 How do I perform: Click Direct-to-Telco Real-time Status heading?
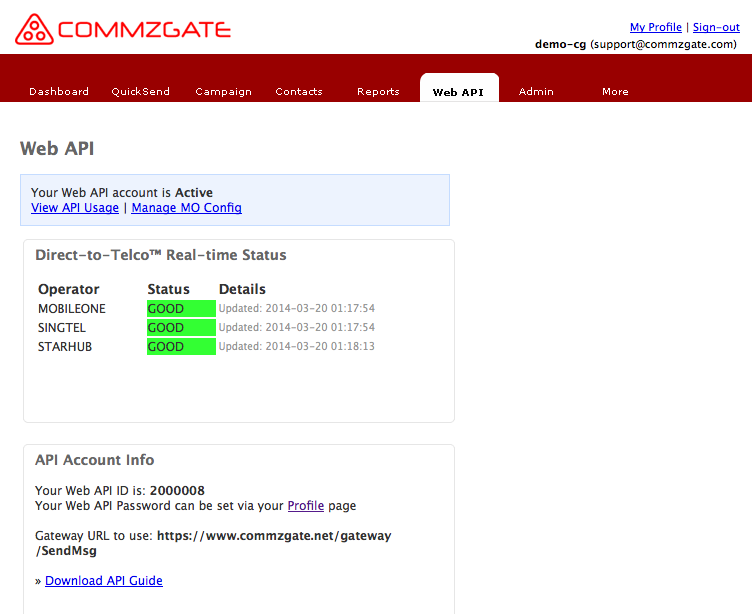161,255
